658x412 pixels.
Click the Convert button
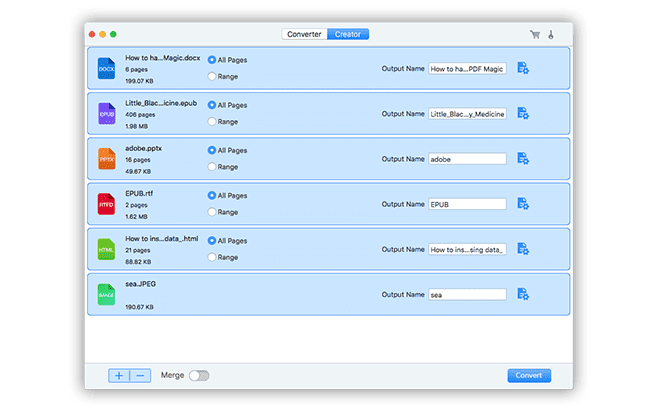coord(529,375)
